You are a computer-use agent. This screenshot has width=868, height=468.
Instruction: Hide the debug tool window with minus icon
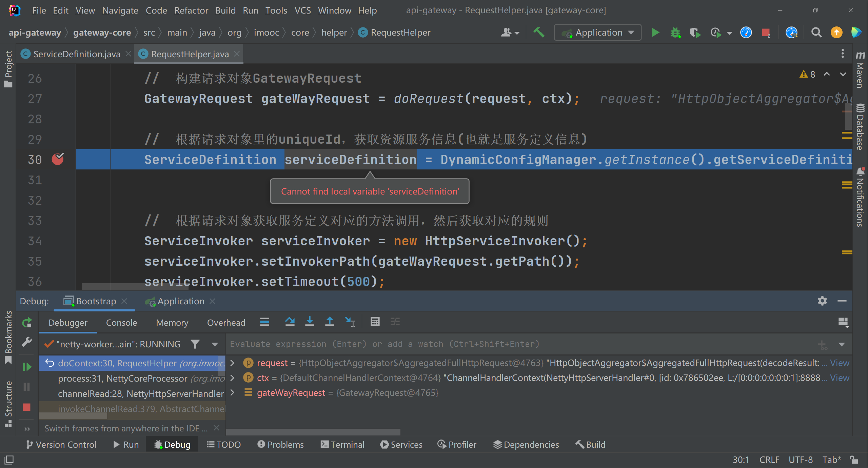click(x=842, y=301)
